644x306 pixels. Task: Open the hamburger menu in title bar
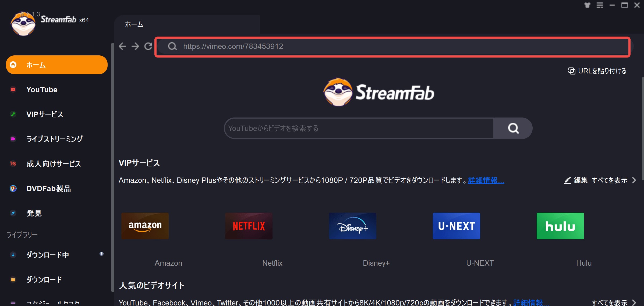coord(600,5)
